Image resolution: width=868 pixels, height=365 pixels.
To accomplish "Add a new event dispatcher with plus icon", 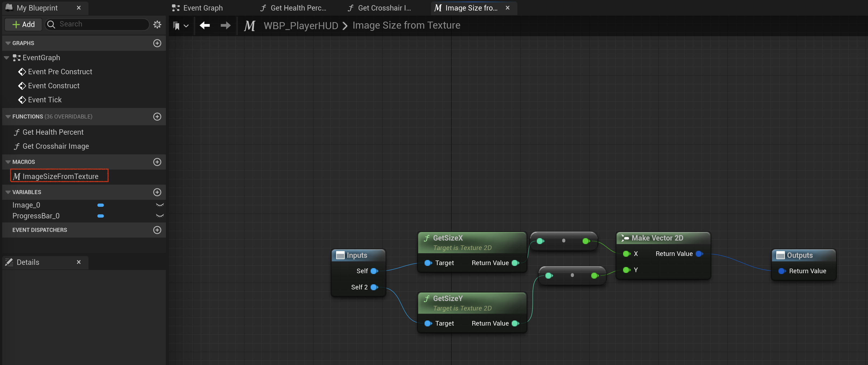I will 157,230.
